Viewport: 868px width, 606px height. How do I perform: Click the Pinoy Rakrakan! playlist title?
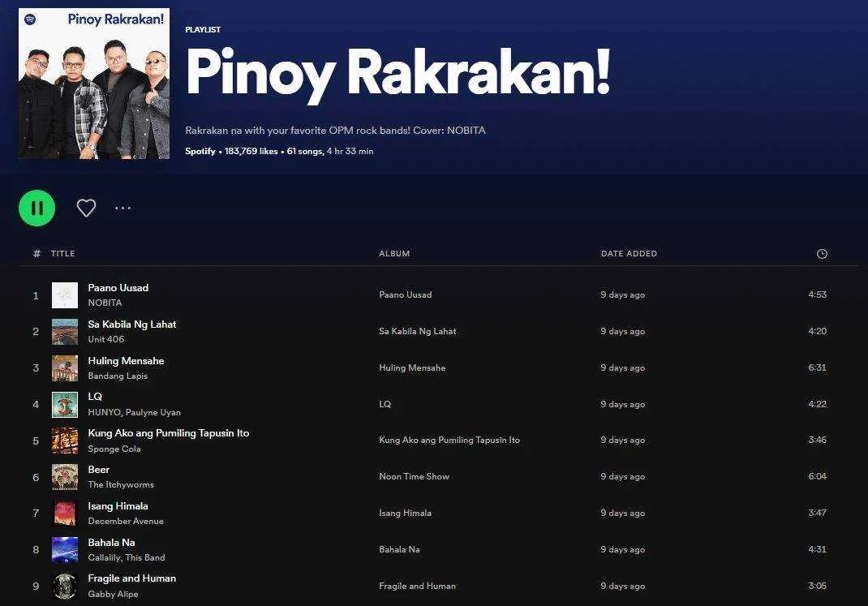[398, 74]
